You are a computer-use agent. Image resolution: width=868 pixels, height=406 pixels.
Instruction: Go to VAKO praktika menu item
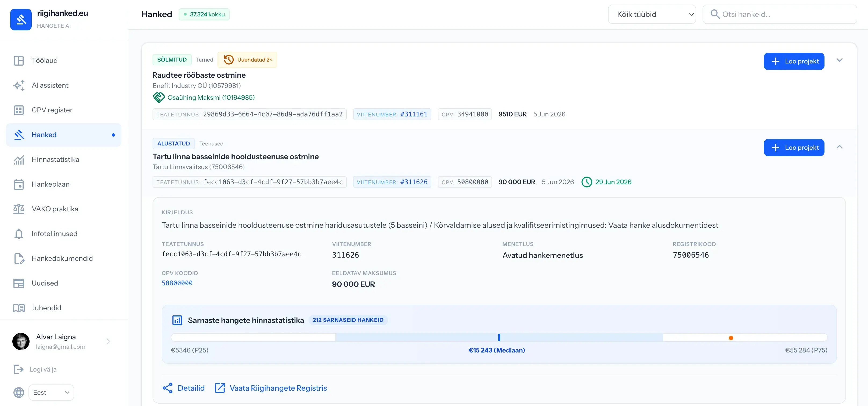[x=64, y=209]
